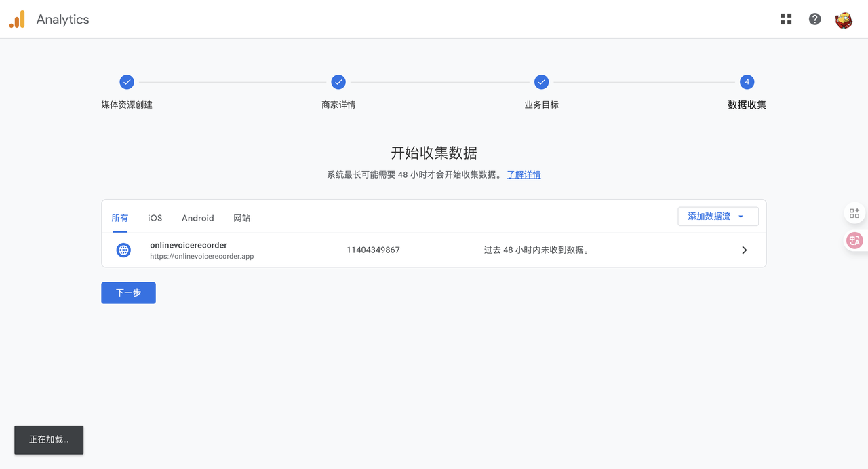Click the completed 媒体资源创建 step checkmark
868x469 pixels.
click(x=127, y=82)
